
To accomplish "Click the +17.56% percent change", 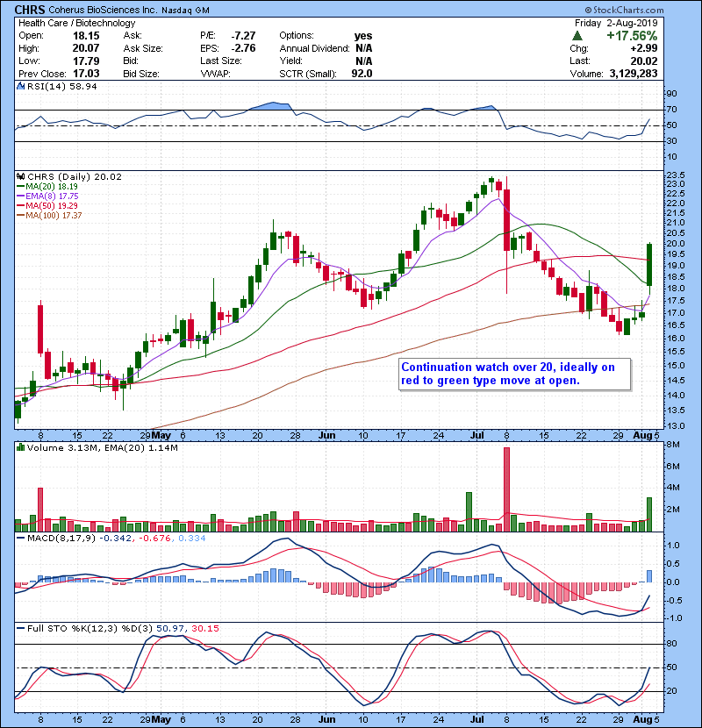I will [632, 36].
